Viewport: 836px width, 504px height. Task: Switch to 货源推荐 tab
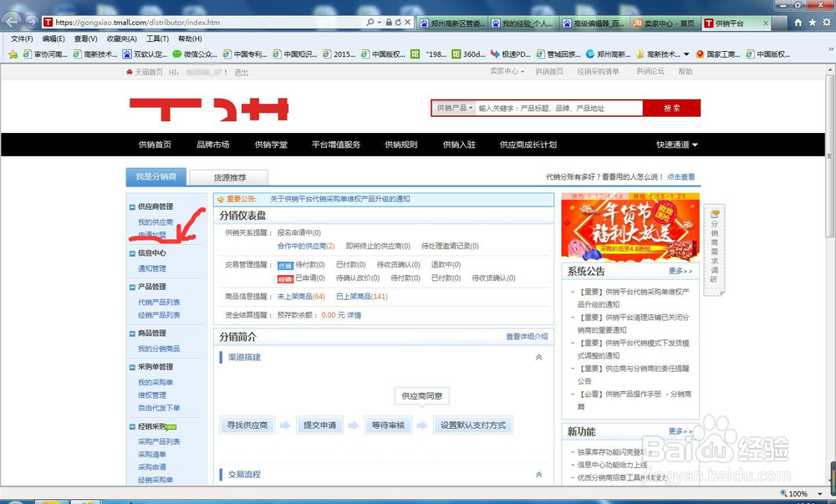(229, 177)
